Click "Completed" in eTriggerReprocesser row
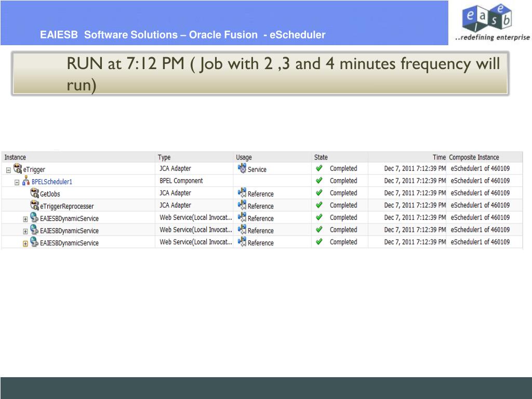This screenshot has height=399, width=532. click(343, 205)
